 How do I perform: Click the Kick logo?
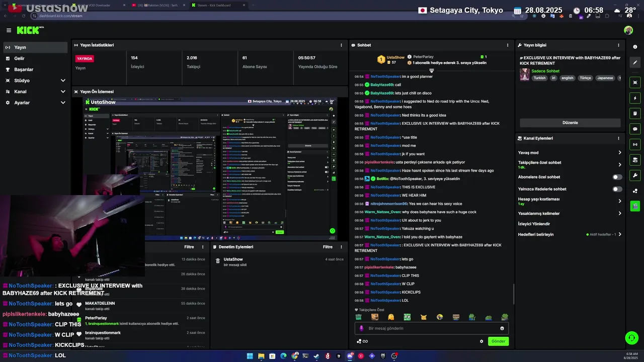click(30, 30)
